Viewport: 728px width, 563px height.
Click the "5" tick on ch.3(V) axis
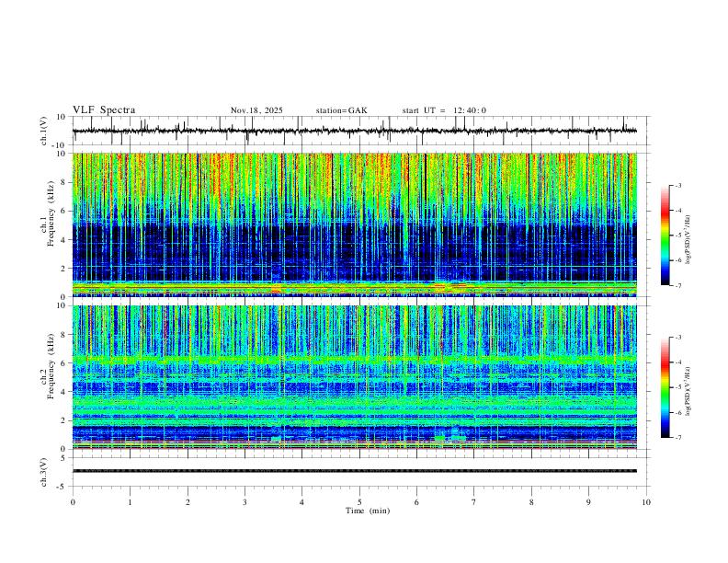[64, 458]
